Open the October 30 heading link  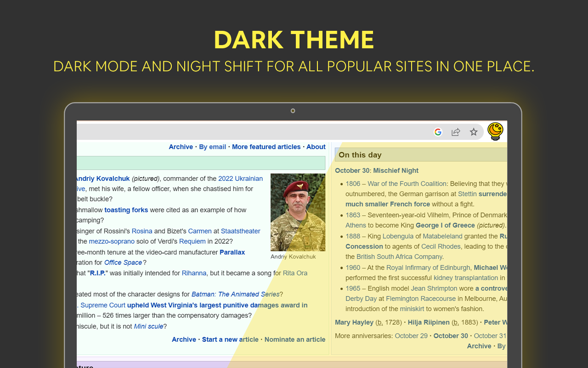click(x=352, y=171)
